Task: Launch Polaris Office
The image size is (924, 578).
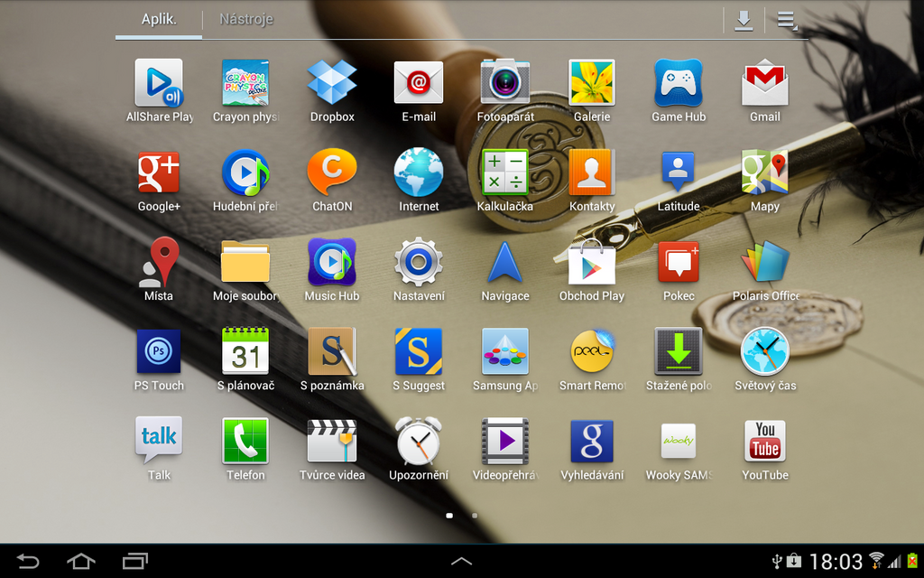Action: (x=765, y=262)
